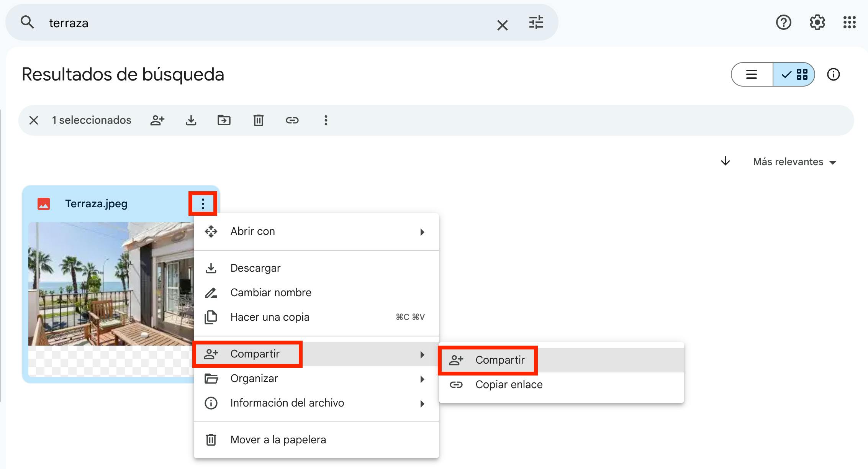
Task: Click the share icon in selection toolbar
Action: pyautogui.click(x=157, y=120)
